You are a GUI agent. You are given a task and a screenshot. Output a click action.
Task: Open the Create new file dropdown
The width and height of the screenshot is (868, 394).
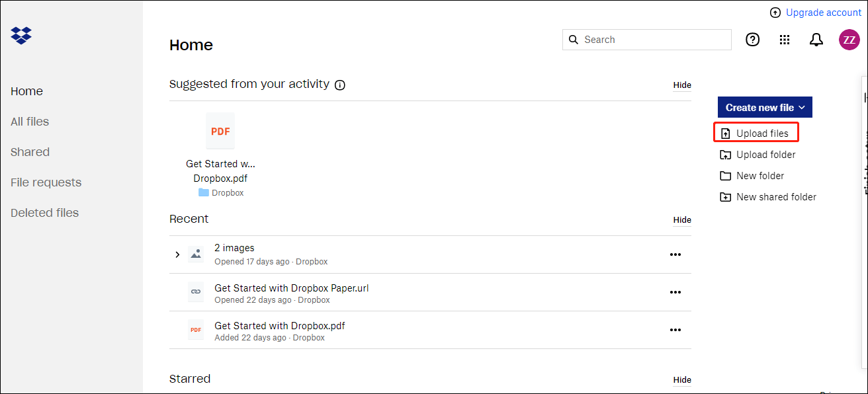pos(764,106)
